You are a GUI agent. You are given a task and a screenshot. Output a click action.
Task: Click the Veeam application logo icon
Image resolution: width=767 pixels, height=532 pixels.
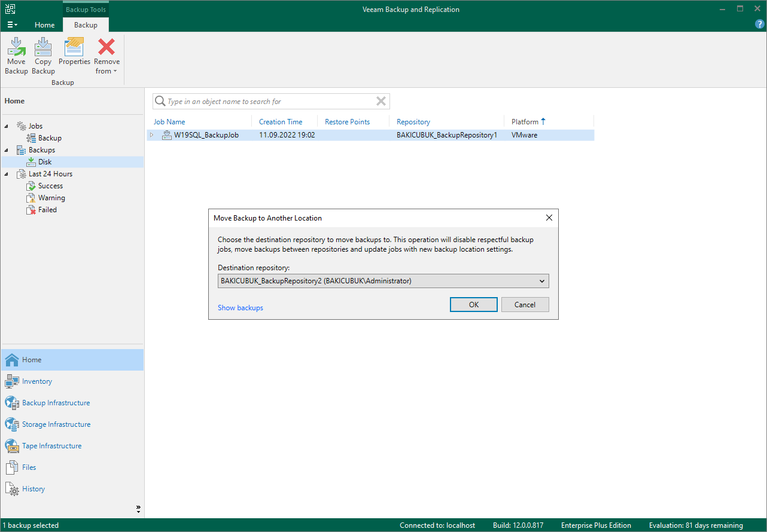(10, 9)
